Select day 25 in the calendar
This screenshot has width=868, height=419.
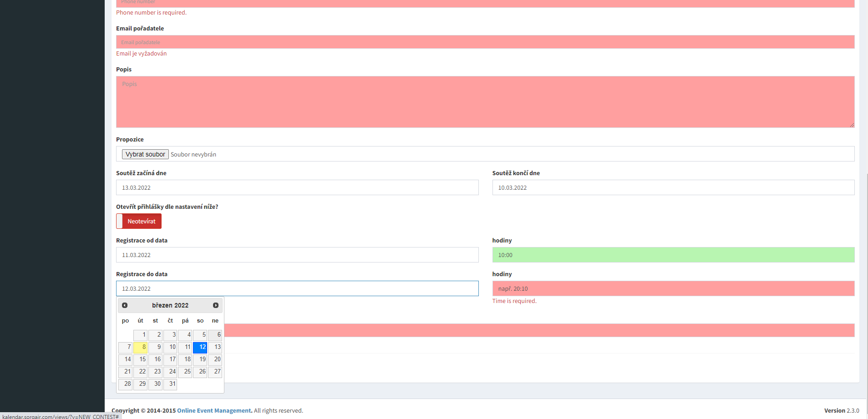tap(185, 372)
